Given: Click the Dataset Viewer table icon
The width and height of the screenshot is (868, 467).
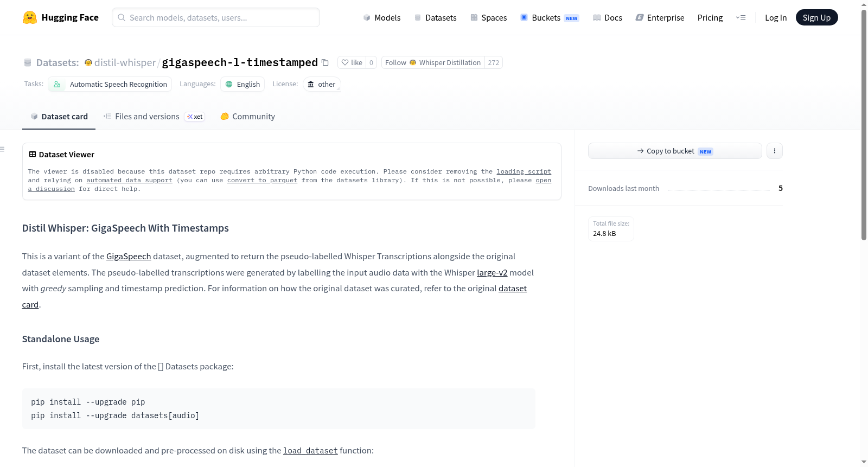Looking at the screenshot, I should pyautogui.click(x=33, y=155).
